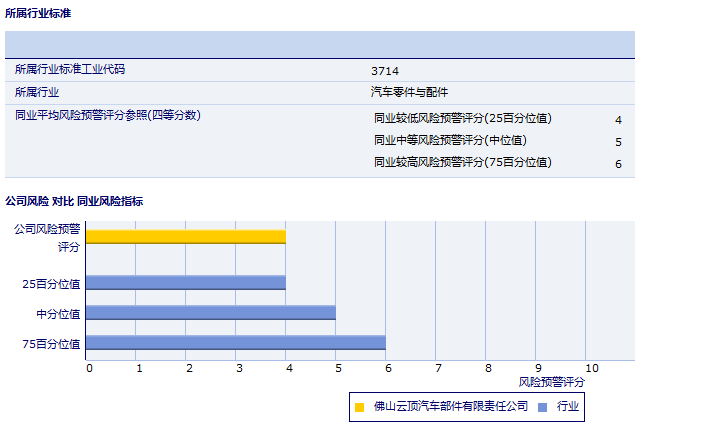Select the industry code value 3714
720x427 pixels.
point(384,71)
